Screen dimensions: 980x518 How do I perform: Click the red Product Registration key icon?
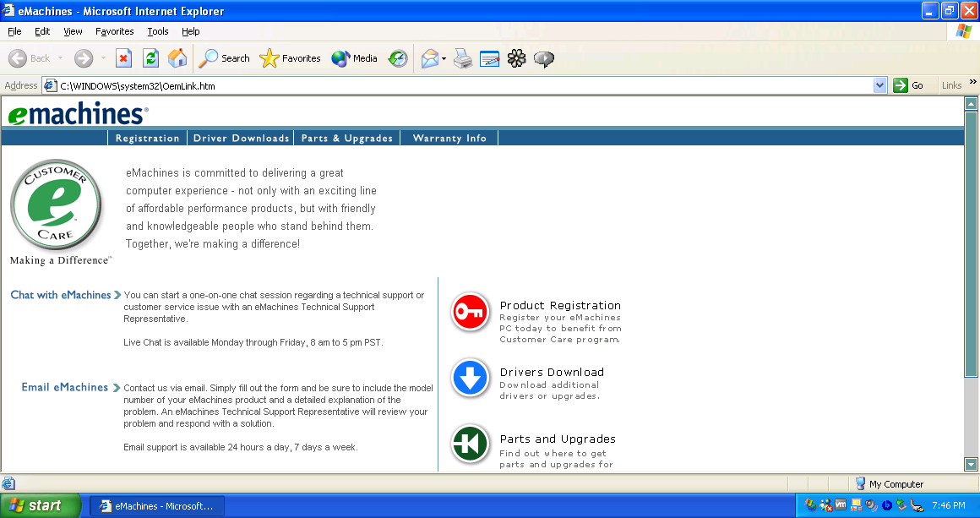pyautogui.click(x=470, y=313)
